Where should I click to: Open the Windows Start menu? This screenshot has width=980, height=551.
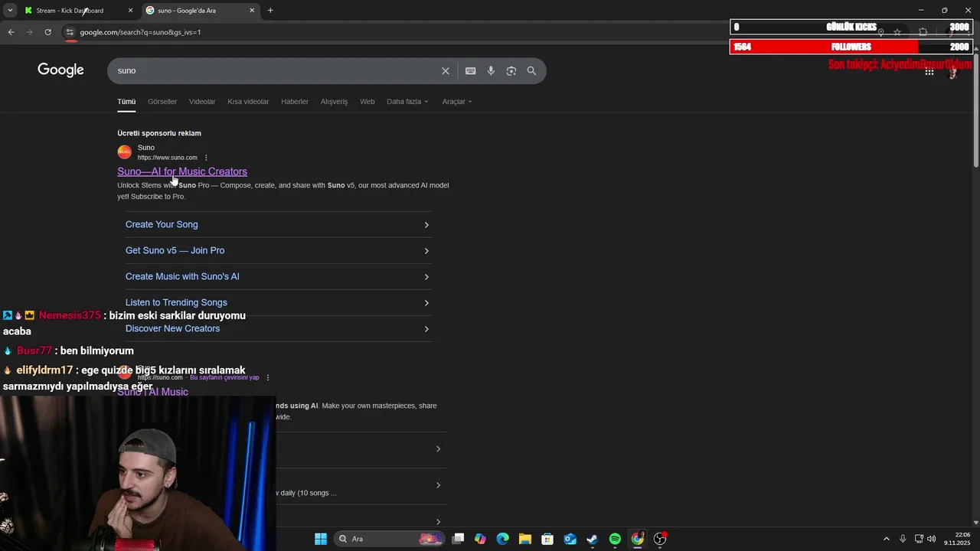pyautogui.click(x=321, y=539)
